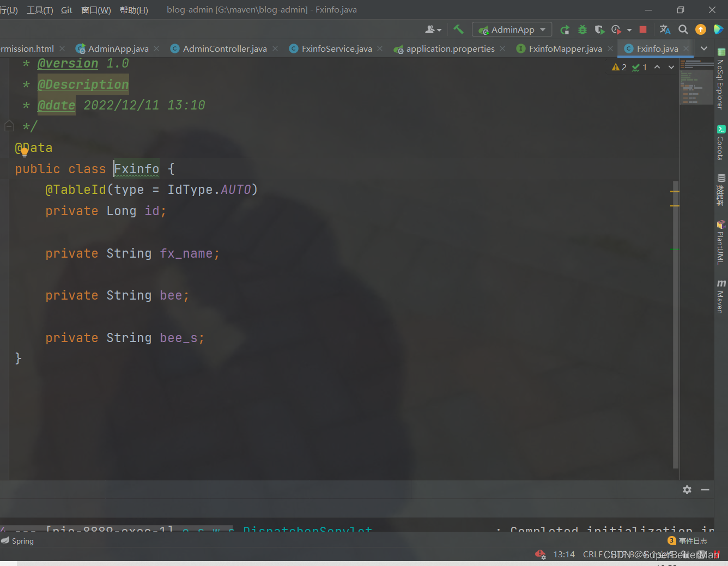Viewport: 728px width, 566px height.
Task: Open the Event Log (事件日志)
Action: click(688, 541)
